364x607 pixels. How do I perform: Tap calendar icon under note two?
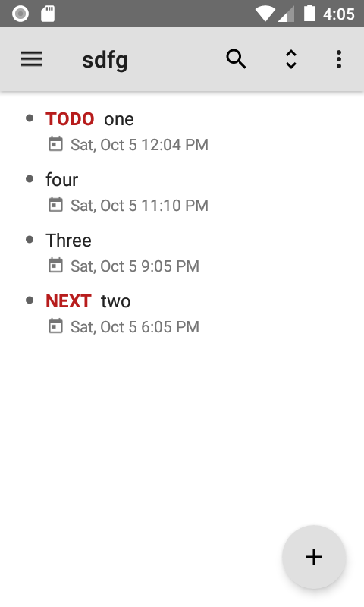click(55, 326)
